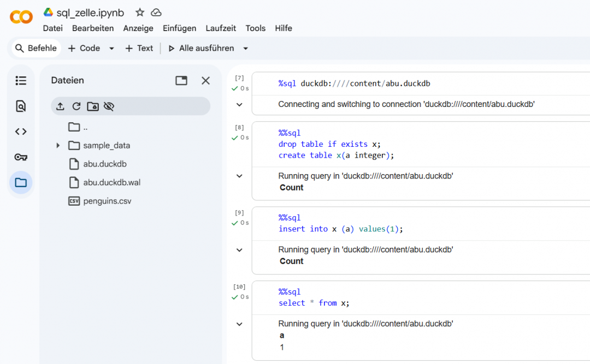Open the table of contents sidebar
Image resolution: width=590 pixels, height=364 pixels.
(x=21, y=80)
